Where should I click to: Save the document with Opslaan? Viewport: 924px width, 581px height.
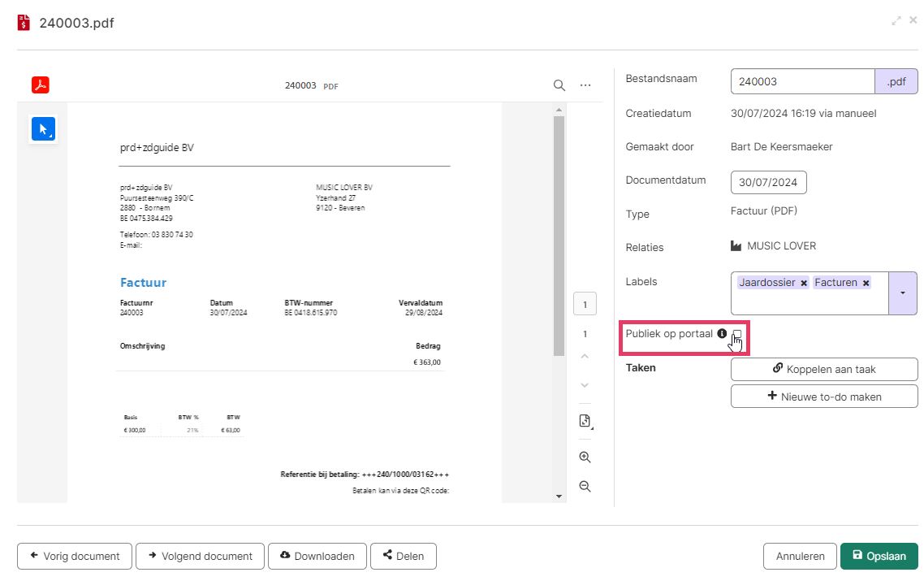[x=879, y=557]
